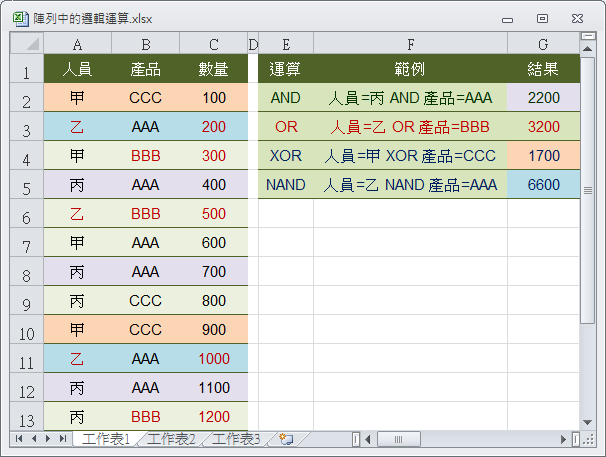
Task: Restore the workbook window
Action: (x=542, y=18)
